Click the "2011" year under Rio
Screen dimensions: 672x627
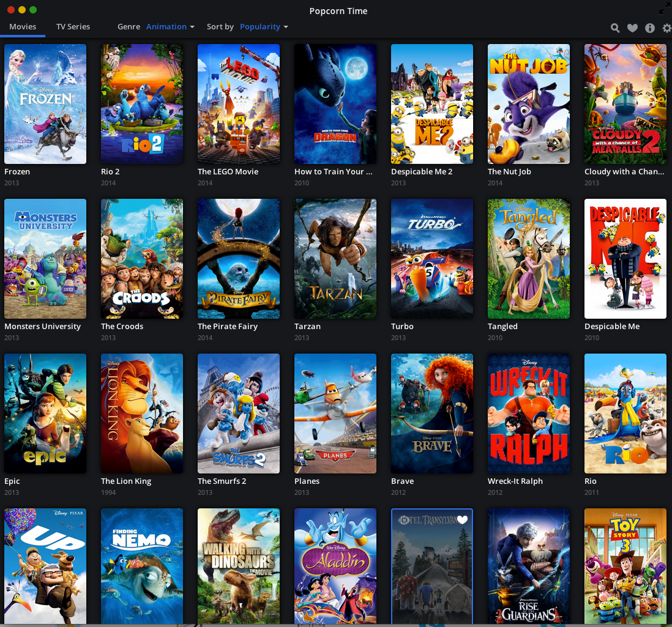click(591, 492)
